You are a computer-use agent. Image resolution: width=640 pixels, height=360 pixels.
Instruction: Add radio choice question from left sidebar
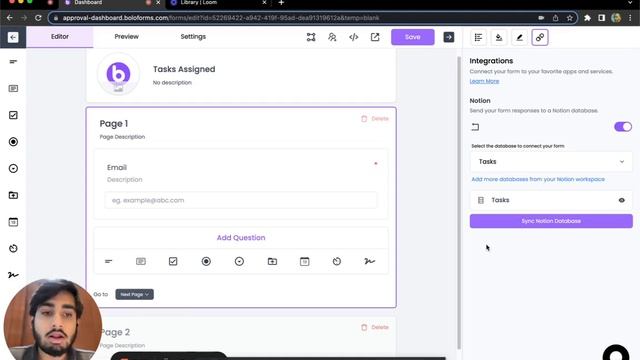(13, 142)
